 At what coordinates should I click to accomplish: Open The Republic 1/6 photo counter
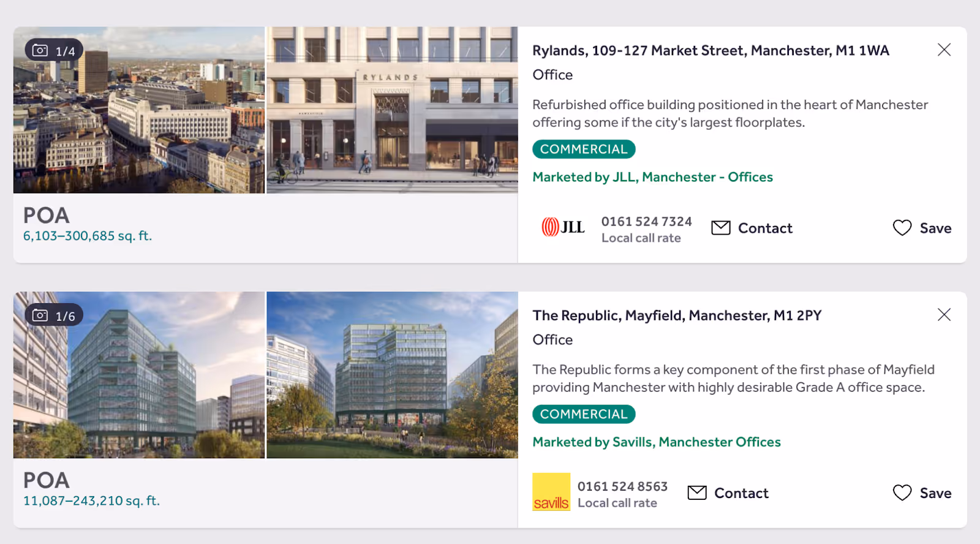coord(54,315)
